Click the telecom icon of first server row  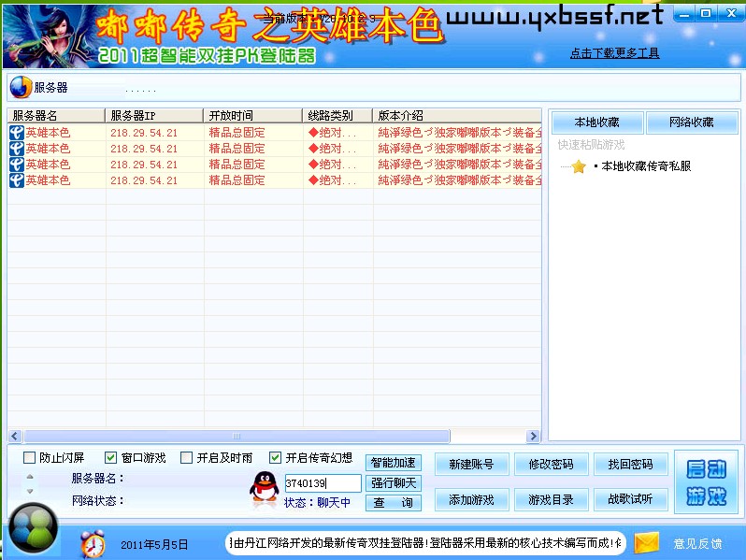(x=17, y=133)
